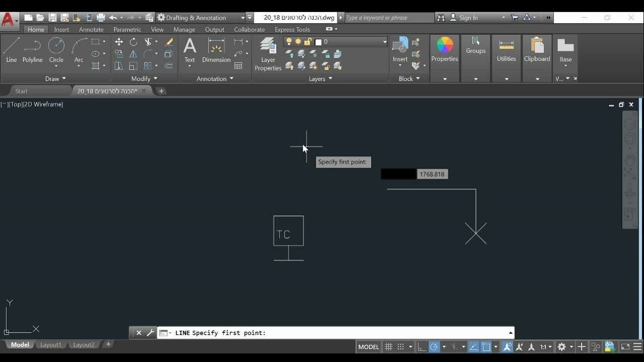This screenshot has height=362, width=644.
Task: Toggle snap mode dots button
Action: (400, 347)
